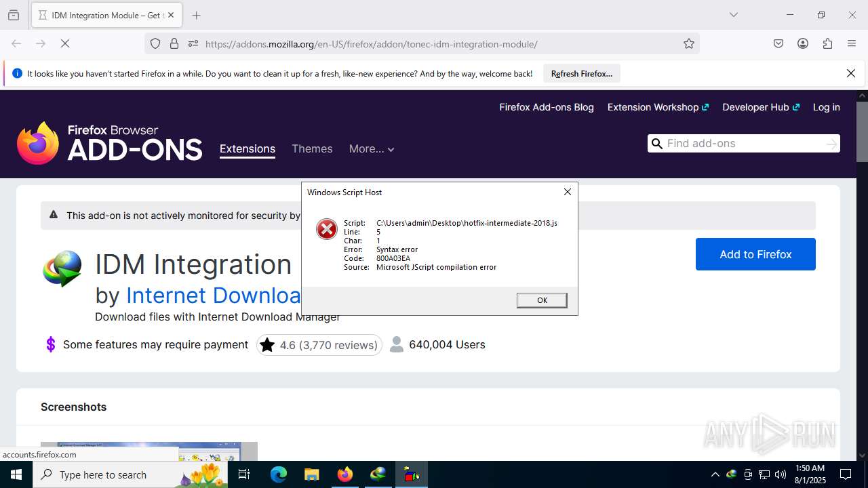Open Save to Pocket icon
The height and width of the screenshot is (488, 868).
pos(778,43)
